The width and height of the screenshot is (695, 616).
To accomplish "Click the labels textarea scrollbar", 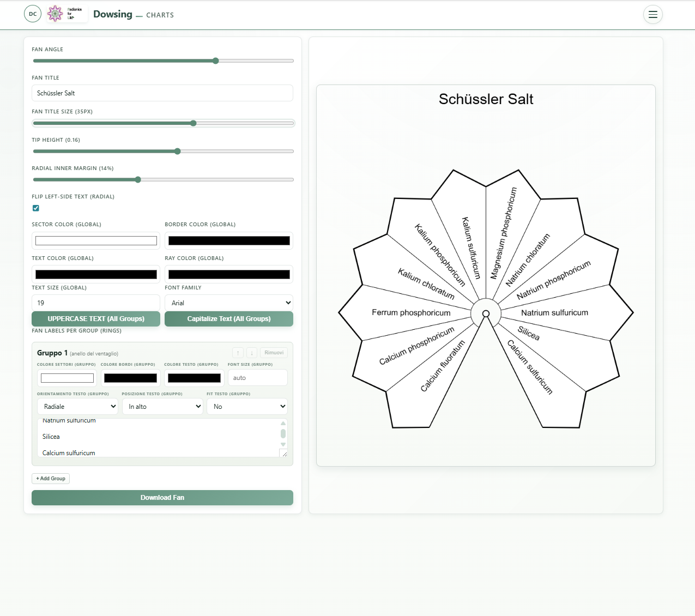I will [283, 434].
